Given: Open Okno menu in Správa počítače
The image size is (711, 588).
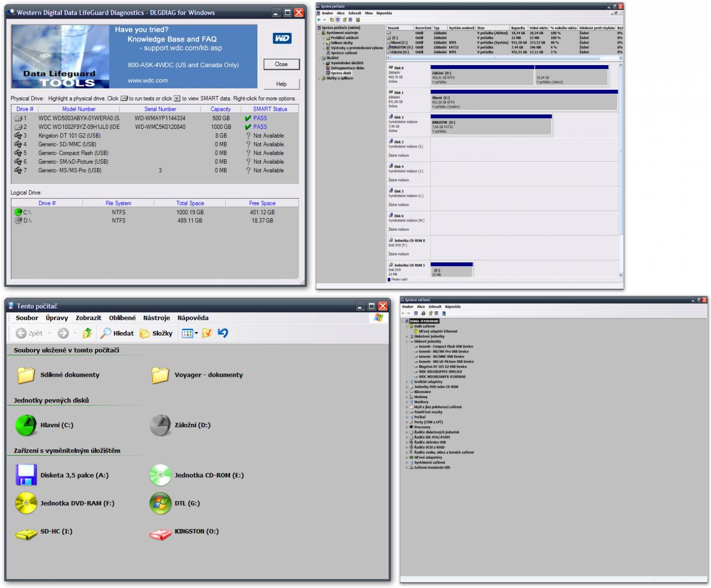Looking at the screenshot, I should coord(369,13).
